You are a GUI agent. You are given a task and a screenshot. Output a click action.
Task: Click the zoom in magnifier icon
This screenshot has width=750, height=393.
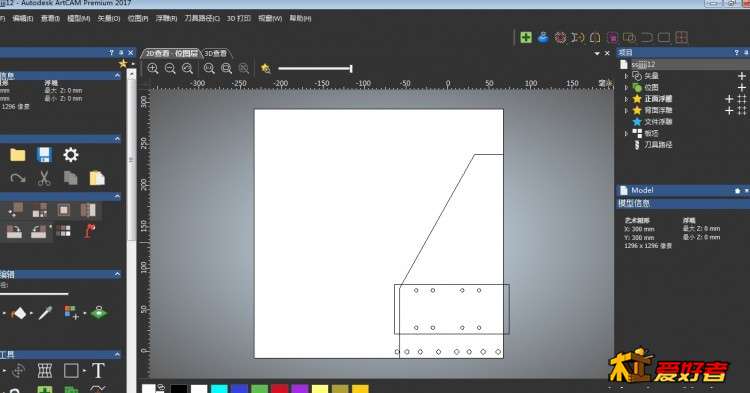[x=153, y=68]
